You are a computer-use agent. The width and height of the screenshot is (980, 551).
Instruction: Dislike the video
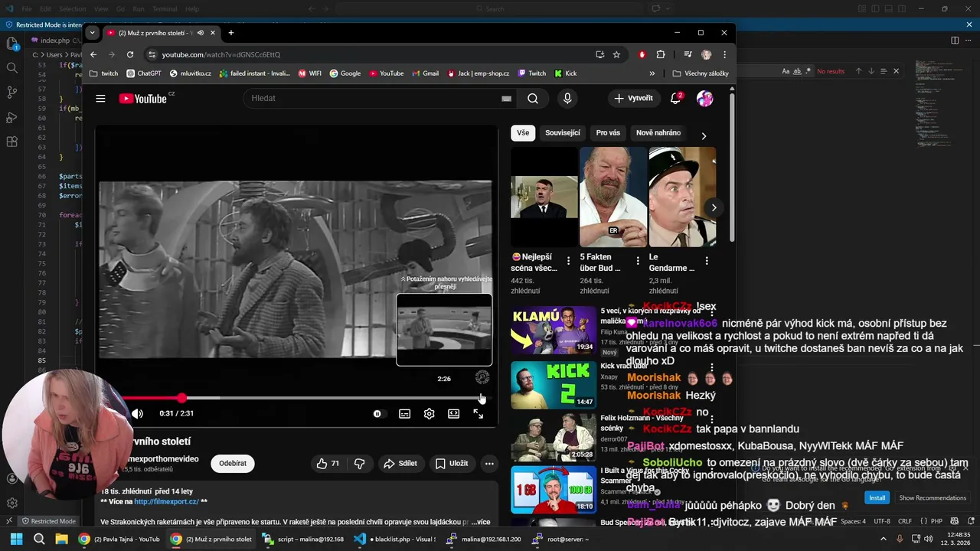tap(359, 463)
